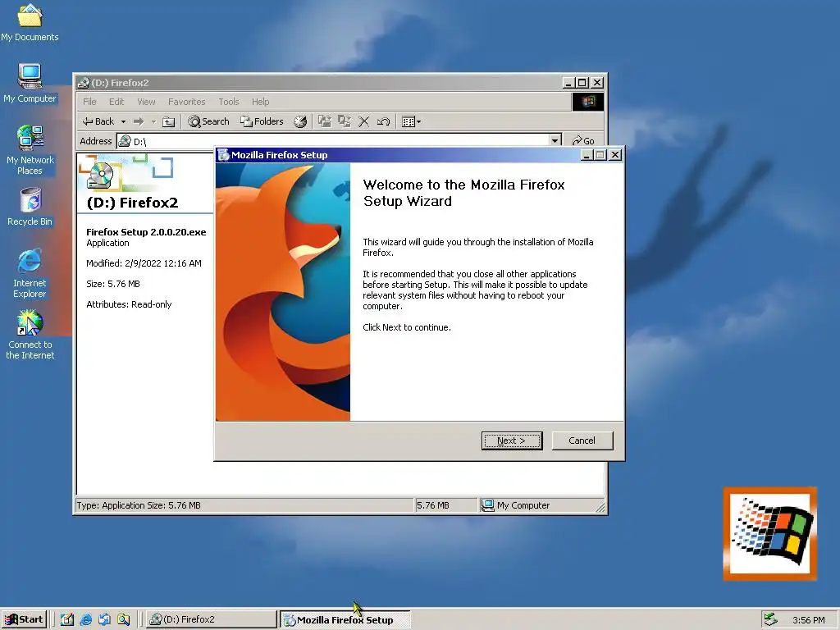840x630 pixels.
Task: Click the Modified: 2/9/2022 12:16 AM text
Action: 144,263
